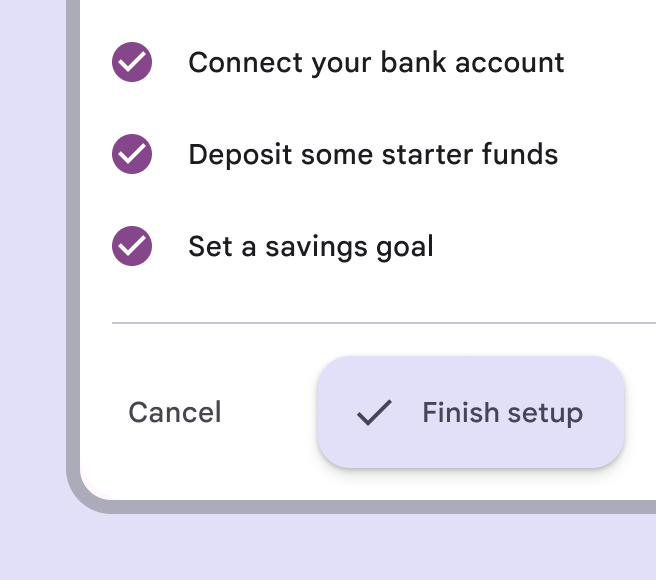Click the purple checkmark beside Set a savings goal
Image resolution: width=656 pixels, height=580 pixels.
(132, 246)
